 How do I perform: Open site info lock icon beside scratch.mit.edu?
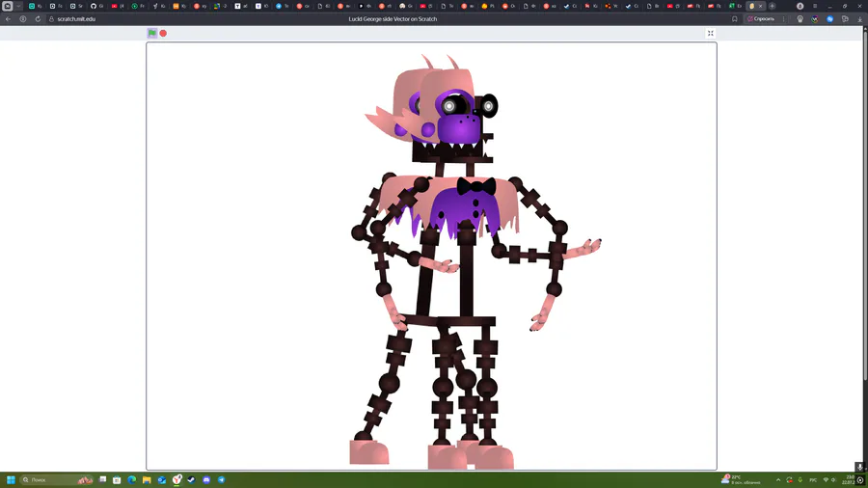51,19
